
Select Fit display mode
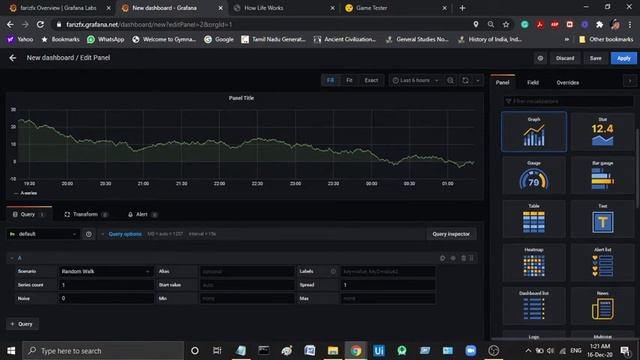pyautogui.click(x=349, y=80)
